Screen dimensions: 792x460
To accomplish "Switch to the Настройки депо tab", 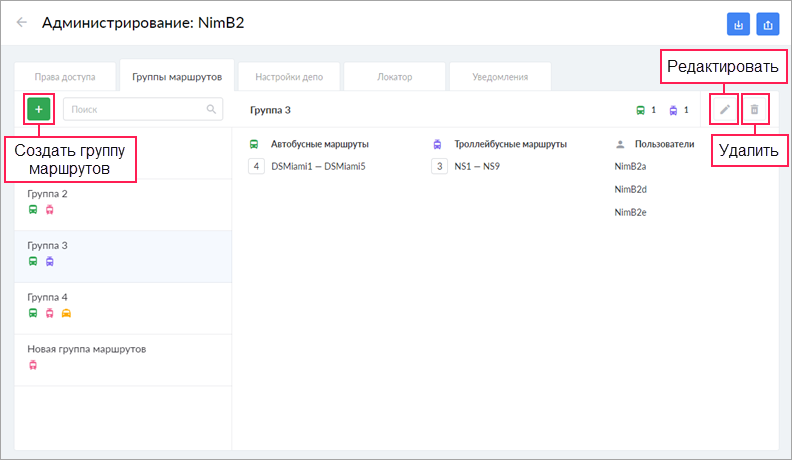I will (289, 76).
